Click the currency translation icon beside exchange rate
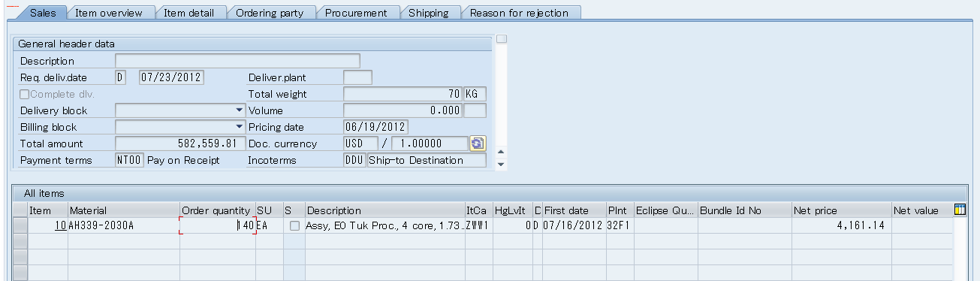 click(478, 144)
